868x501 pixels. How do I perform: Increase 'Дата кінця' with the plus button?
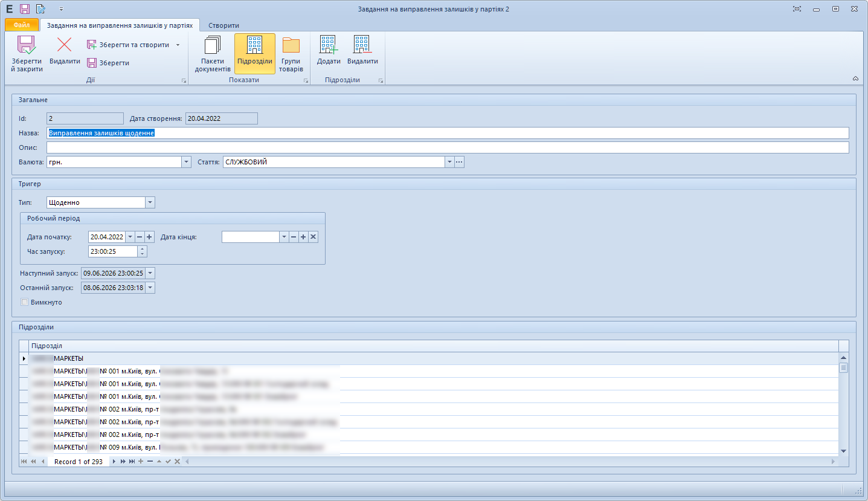pyautogui.click(x=303, y=237)
